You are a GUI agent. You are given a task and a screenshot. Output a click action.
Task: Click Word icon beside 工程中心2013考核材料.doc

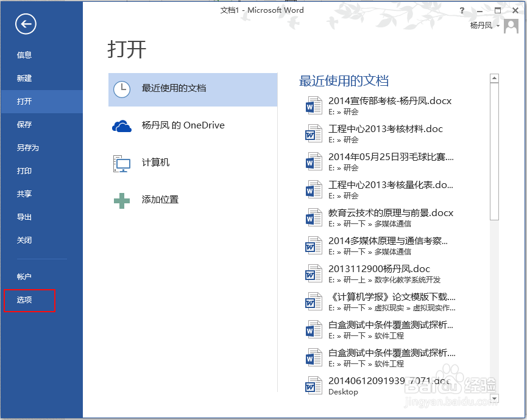(x=314, y=134)
